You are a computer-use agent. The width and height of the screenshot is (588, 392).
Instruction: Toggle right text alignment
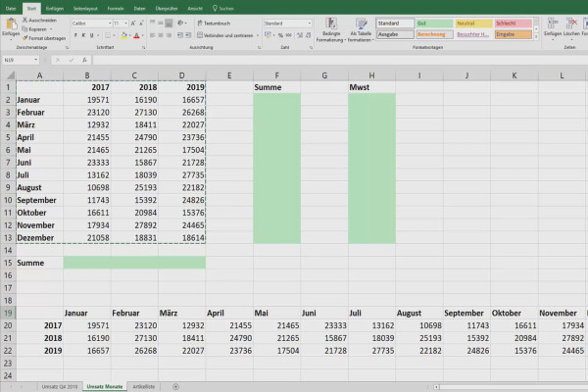point(169,35)
